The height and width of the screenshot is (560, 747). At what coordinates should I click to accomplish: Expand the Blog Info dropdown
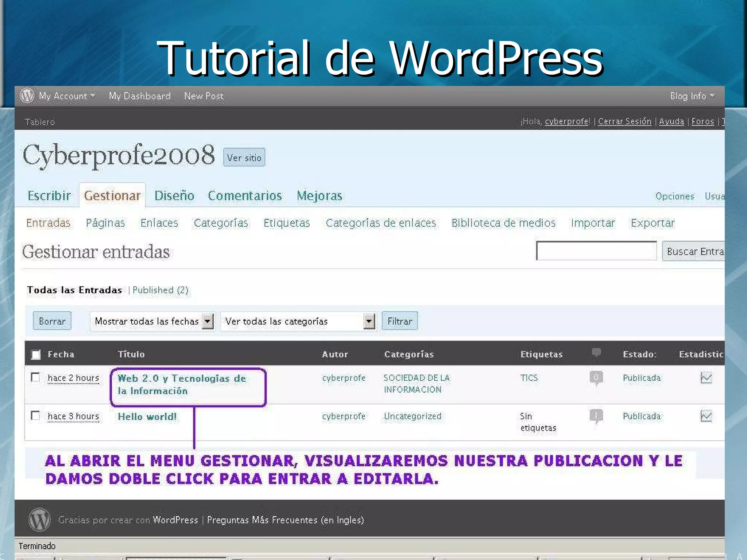click(x=692, y=96)
